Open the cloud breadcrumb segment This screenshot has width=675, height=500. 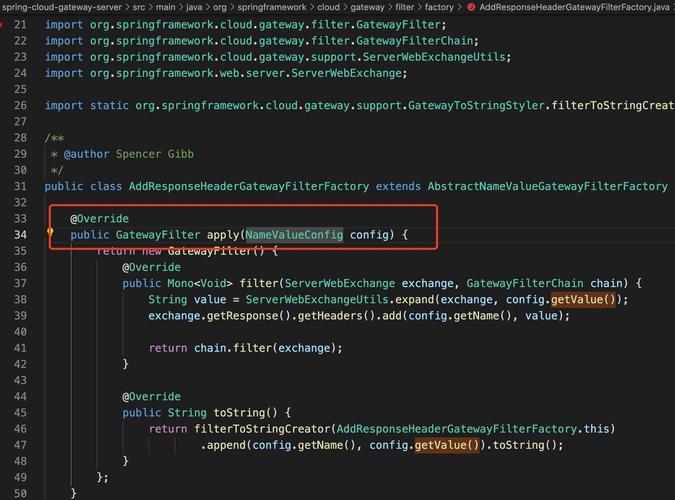point(328,7)
